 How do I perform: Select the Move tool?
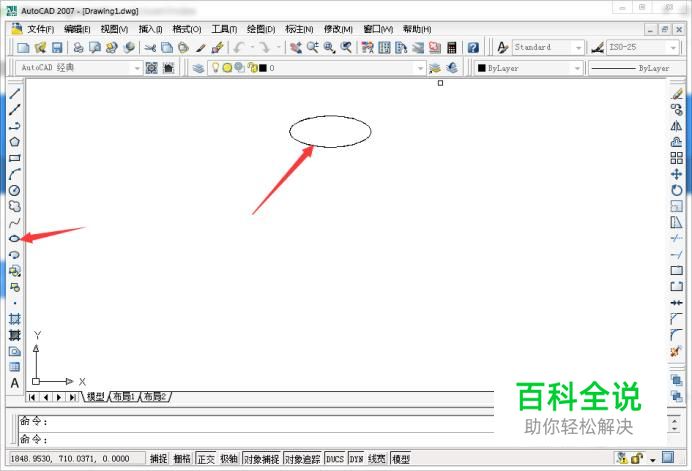point(677,174)
